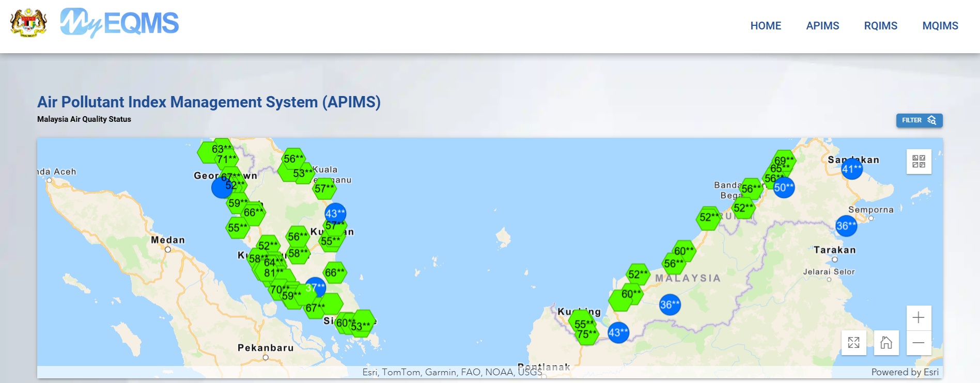The image size is (980, 383).
Task: Click the MALAYSIA country label
Action: 688,278
